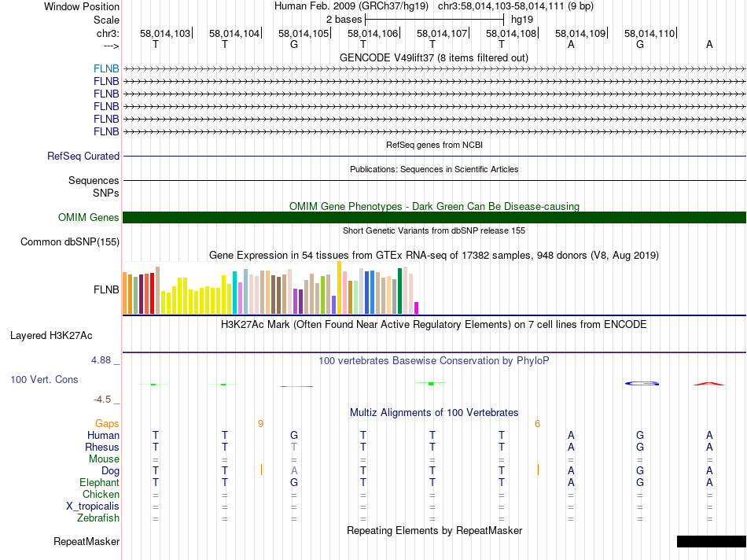Click the magenta bar in GTEx expression chart

(x=417, y=307)
